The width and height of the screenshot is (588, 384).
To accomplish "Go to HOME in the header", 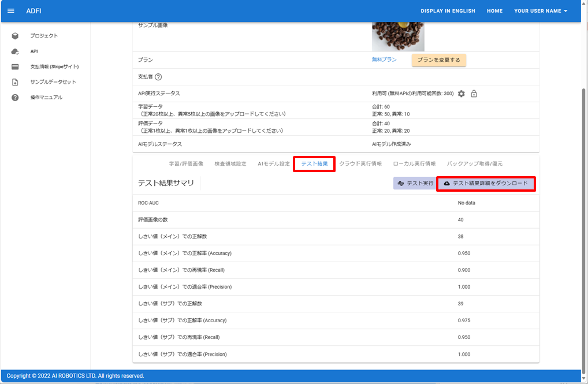I will click(494, 11).
